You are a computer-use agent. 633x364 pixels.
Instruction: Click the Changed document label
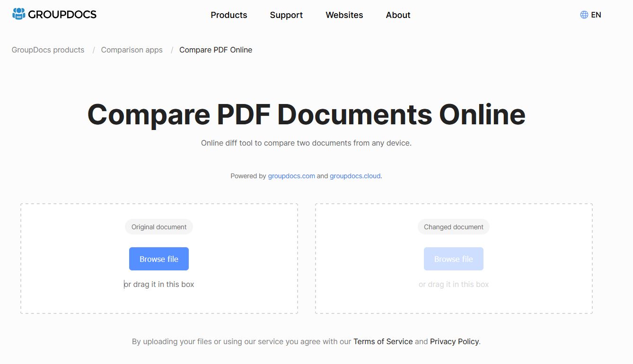click(x=454, y=227)
